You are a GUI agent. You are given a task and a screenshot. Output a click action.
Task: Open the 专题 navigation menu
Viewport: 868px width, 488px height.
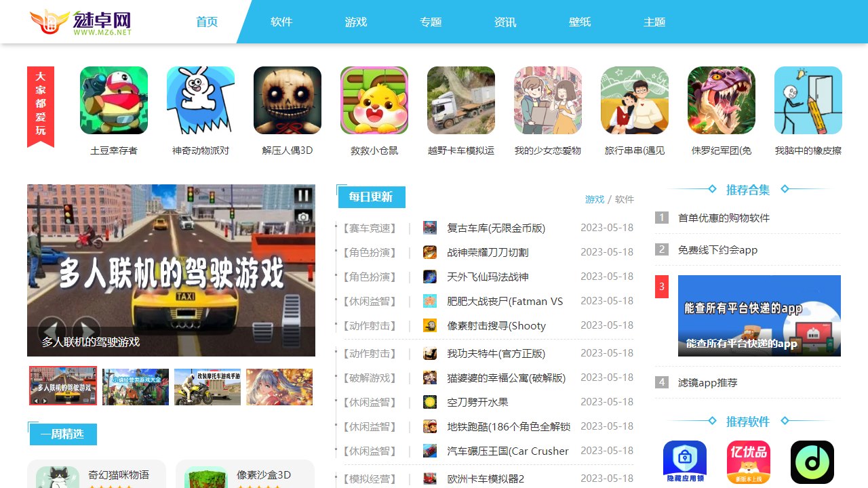point(431,22)
